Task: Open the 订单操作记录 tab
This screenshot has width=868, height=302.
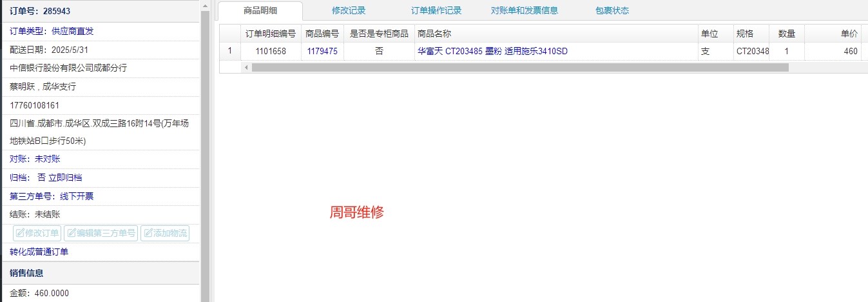Action: click(436, 10)
